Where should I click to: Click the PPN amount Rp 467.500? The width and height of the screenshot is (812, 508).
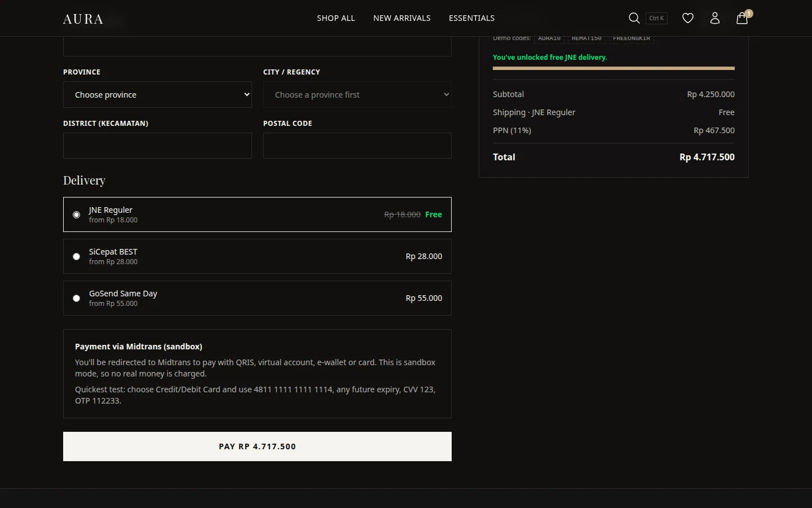click(714, 130)
